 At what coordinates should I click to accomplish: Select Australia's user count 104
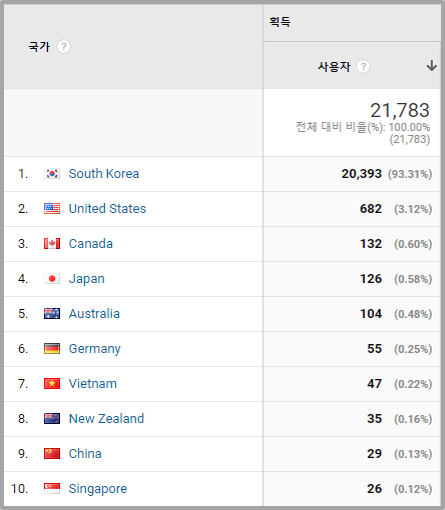pos(371,314)
